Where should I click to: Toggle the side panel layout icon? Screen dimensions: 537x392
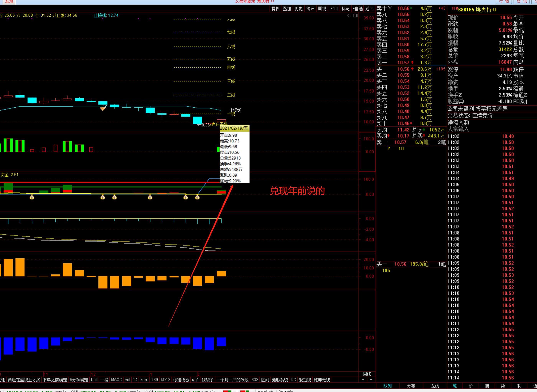coord(355,16)
